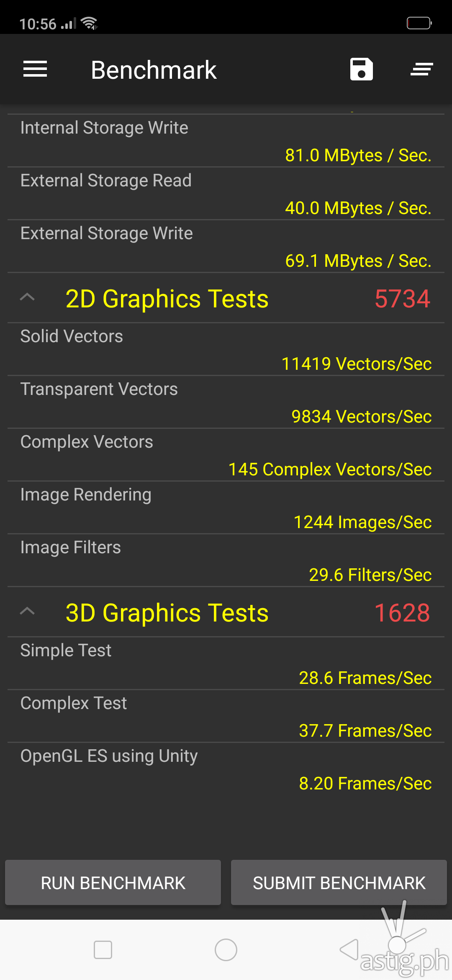Open the sort options icon
The height and width of the screenshot is (980, 452).
point(421,69)
